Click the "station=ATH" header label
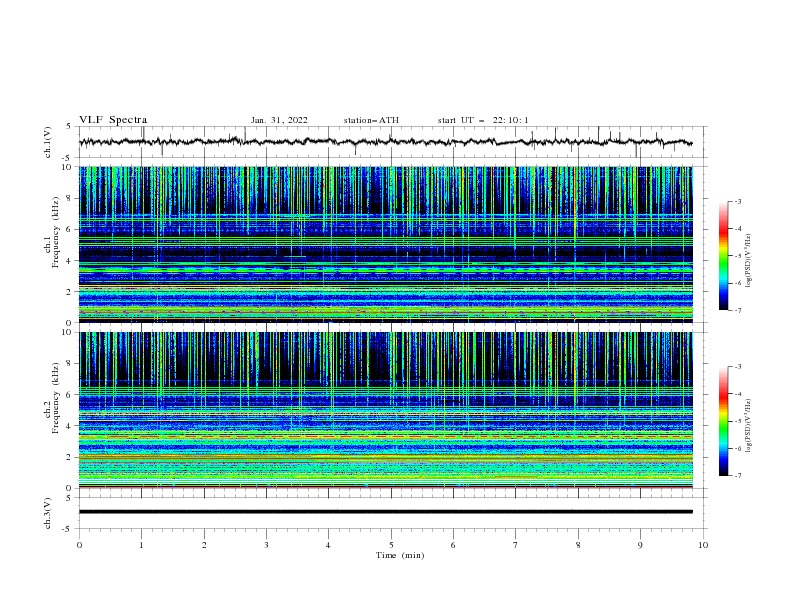This screenshot has width=792, height=612. tap(371, 120)
